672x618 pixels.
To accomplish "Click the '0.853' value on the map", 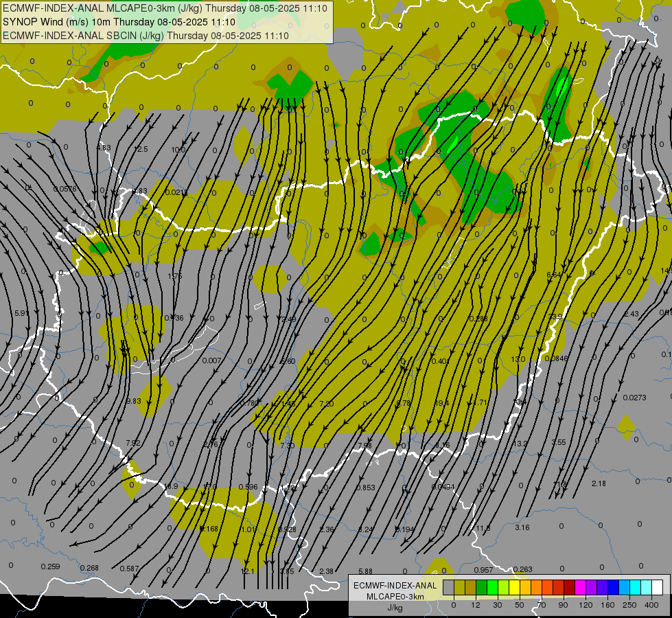I will 366,488.
